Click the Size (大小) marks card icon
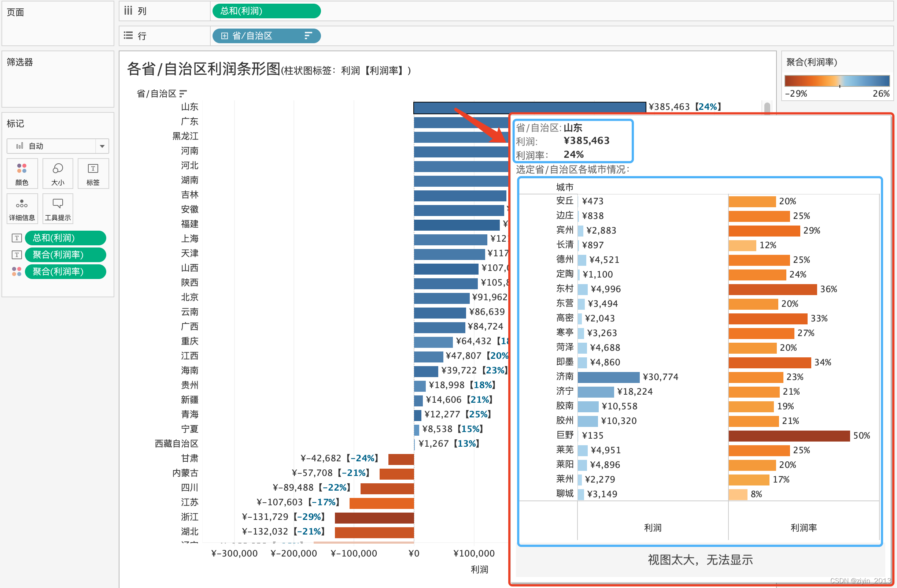 pos(58,174)
